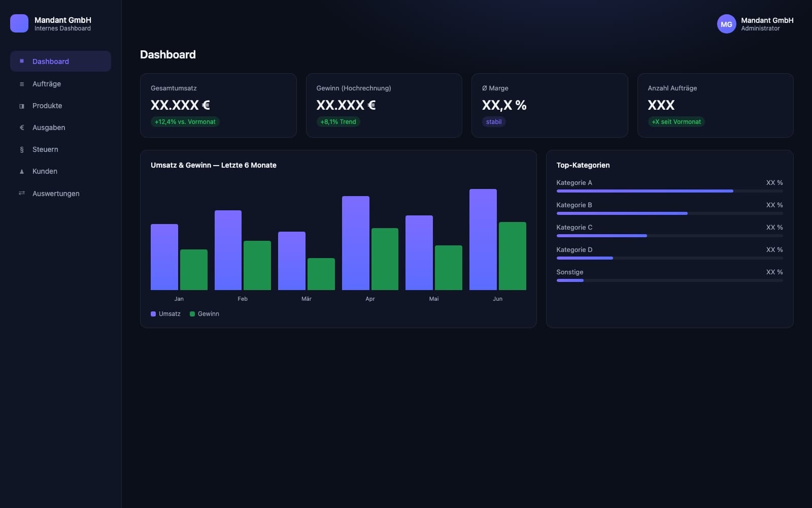This screenshot has height=508, width=812.
Task: Click the Sonstige category label
Action: (569, 272)
